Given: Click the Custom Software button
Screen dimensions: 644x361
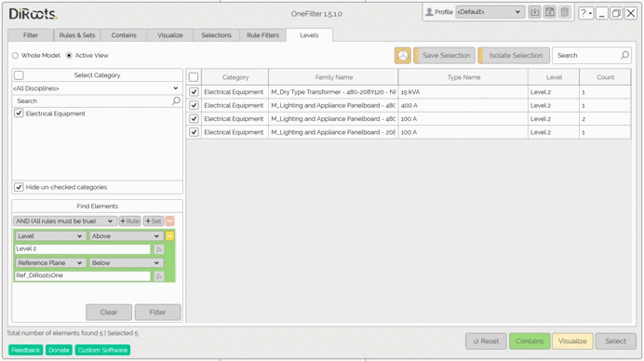Looking at the screenshot, I should 102,350.
